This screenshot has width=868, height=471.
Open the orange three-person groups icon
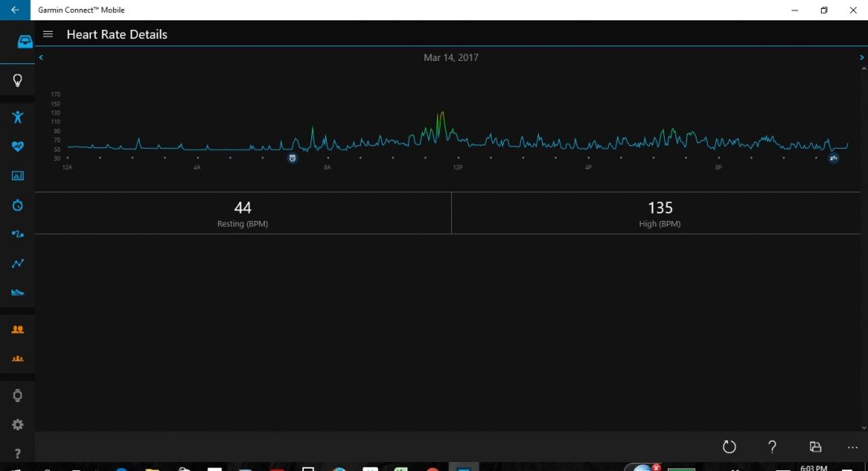(18, 359)
